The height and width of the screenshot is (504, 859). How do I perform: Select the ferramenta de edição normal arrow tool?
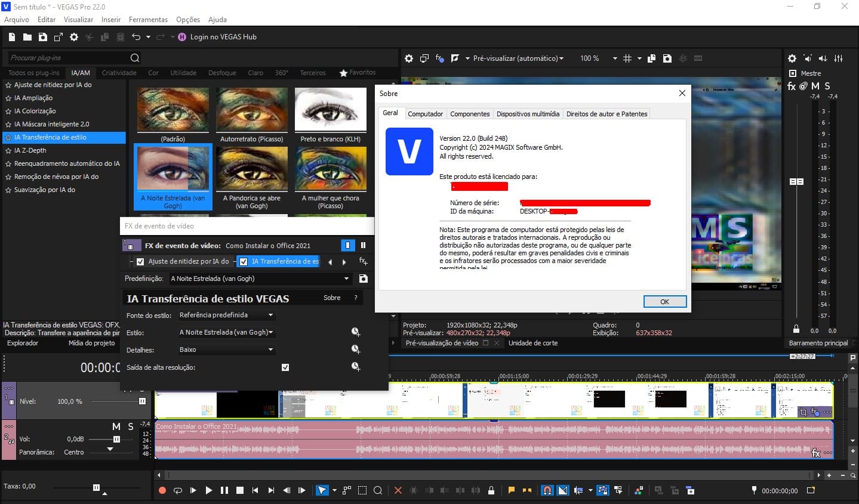pyautogui.click(x=323, y=490)
